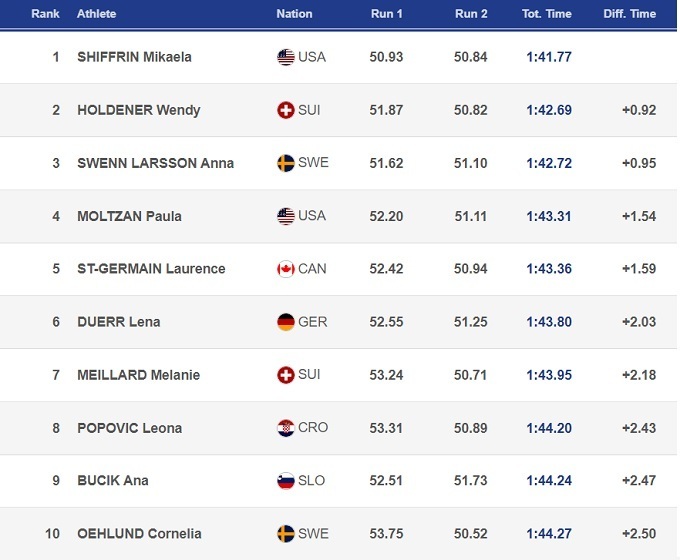Screen dimensions: 680x560
Task: Click Shiffrin's total time 1:41.77
Action: (549, 57)
